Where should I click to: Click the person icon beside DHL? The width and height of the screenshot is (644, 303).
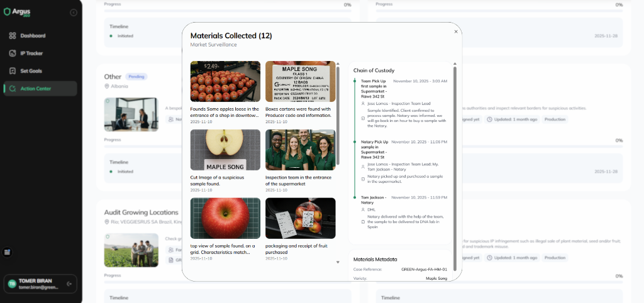(363, 210)
